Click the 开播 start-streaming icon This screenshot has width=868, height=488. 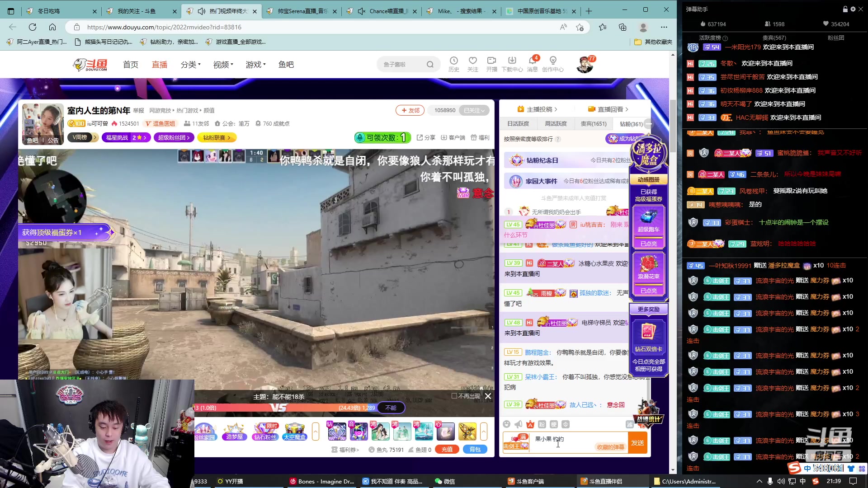pos(491,64)
